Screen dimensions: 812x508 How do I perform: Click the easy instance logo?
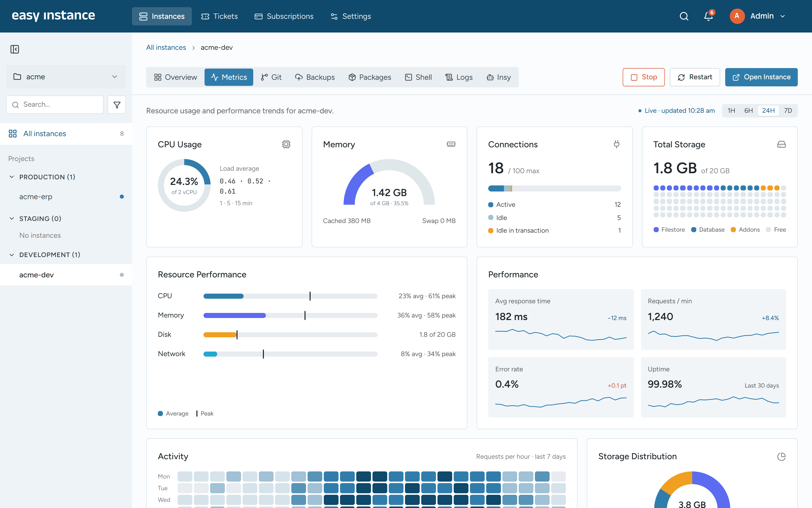click(x=53, y=15)
